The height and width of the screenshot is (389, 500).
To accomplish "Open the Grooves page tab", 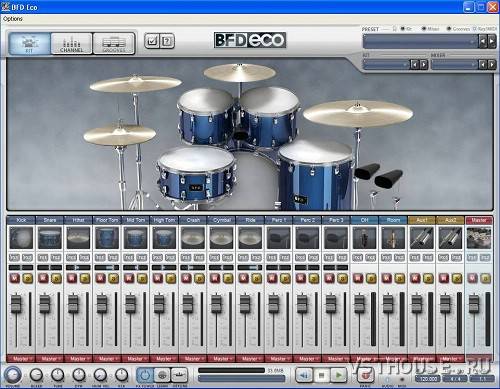I will pyautogui.click(x=114, y=43).
